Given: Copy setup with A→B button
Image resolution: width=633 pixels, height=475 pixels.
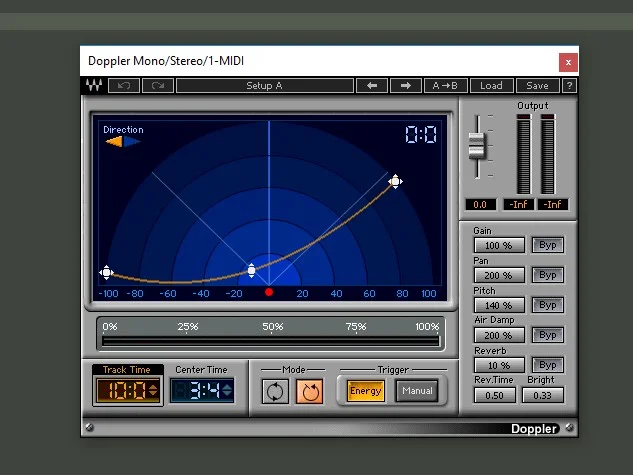Looking at the screenshot, I should (445, 86).
